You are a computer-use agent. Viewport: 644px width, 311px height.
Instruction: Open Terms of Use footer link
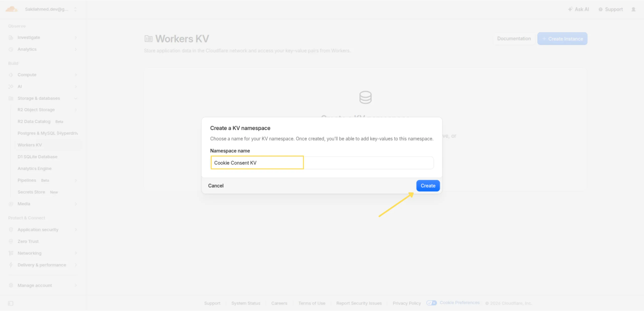pos(312,303)
